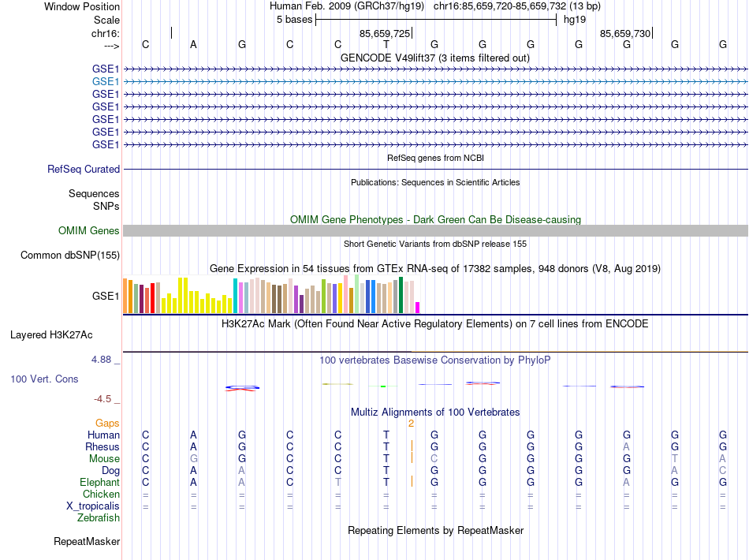Click the magenta bar in GTEx chart
Viewport: 749px width, 560px height.
point(418,308)
